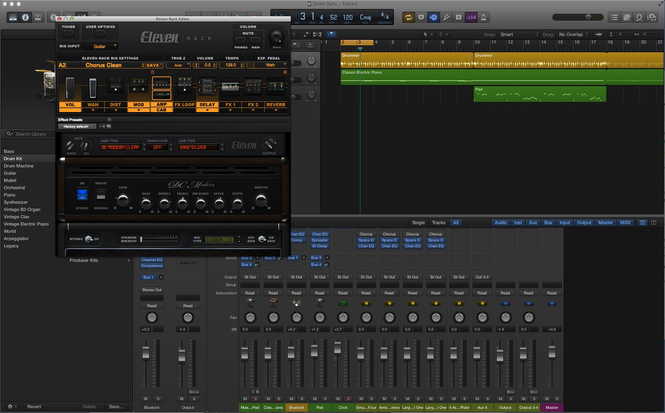Image resolution: width=665 pixels, height=413 pixels.
Task: Toggle the Metronome click icon
Action: pyautogui.click(x=483, y=17)
